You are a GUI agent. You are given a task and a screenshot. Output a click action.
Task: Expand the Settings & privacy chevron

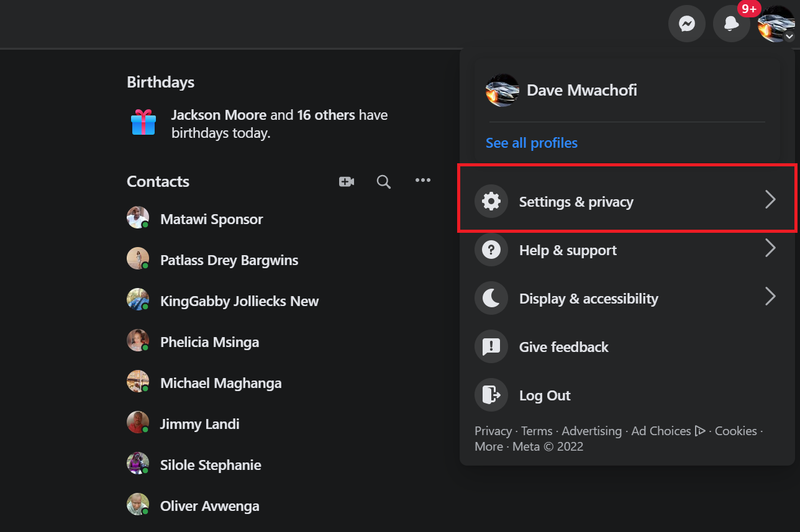(x=770, y=200)
